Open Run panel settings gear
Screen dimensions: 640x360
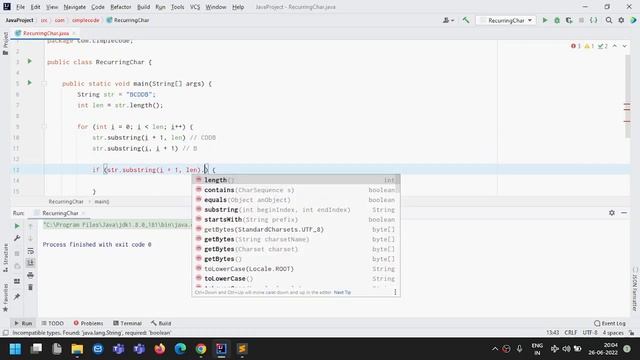(x=611, y=213)
